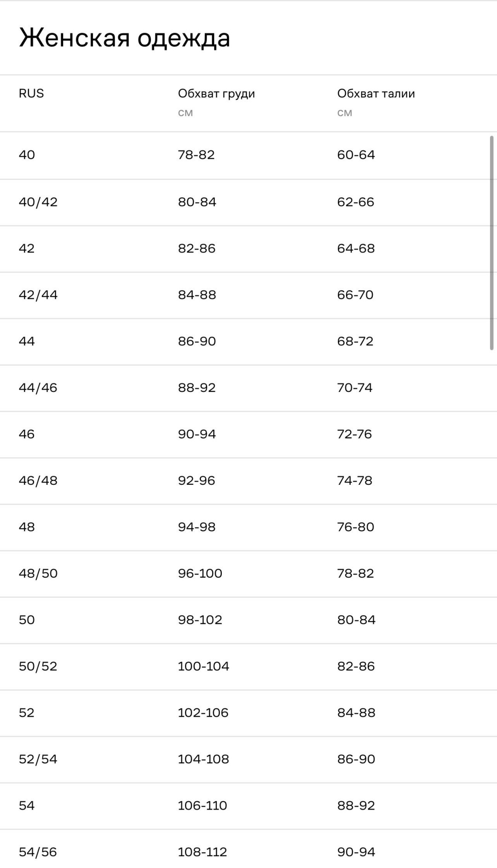Select the size 48 row

[x=248, y=528]
